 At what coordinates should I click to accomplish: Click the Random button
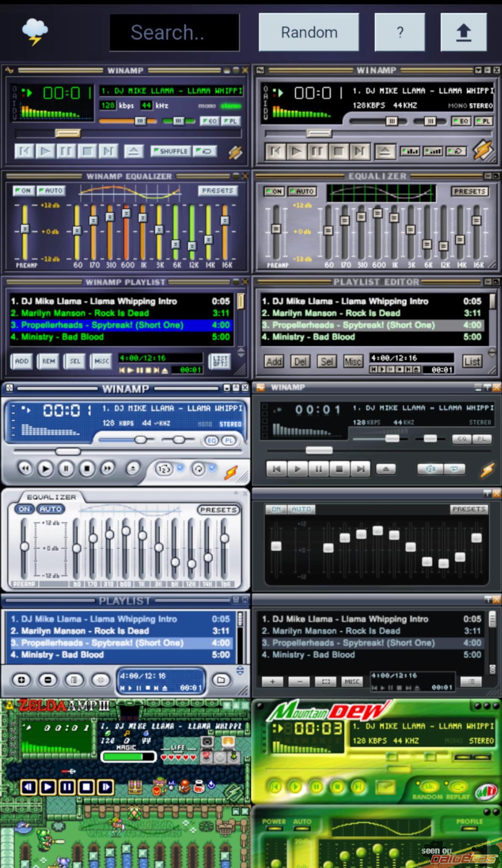309,32
